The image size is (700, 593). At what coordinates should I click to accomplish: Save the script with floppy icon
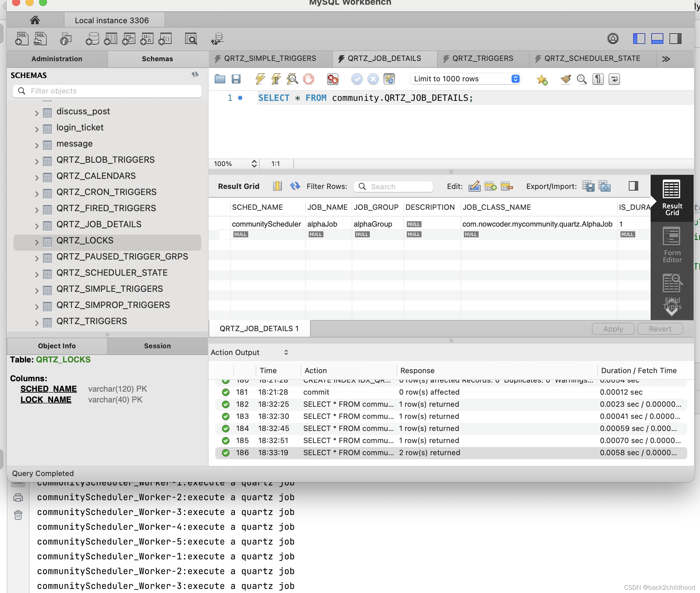236,79
